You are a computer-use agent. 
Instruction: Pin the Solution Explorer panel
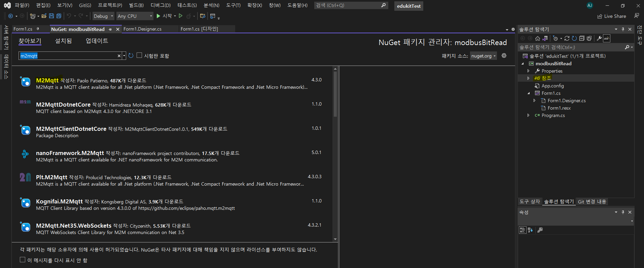coord(623,29)
